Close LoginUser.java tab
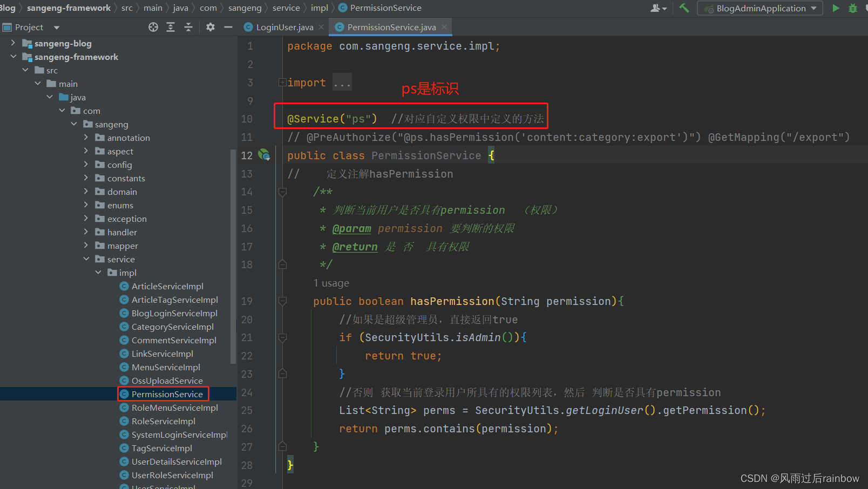868x489 pixels. point(321,27)
